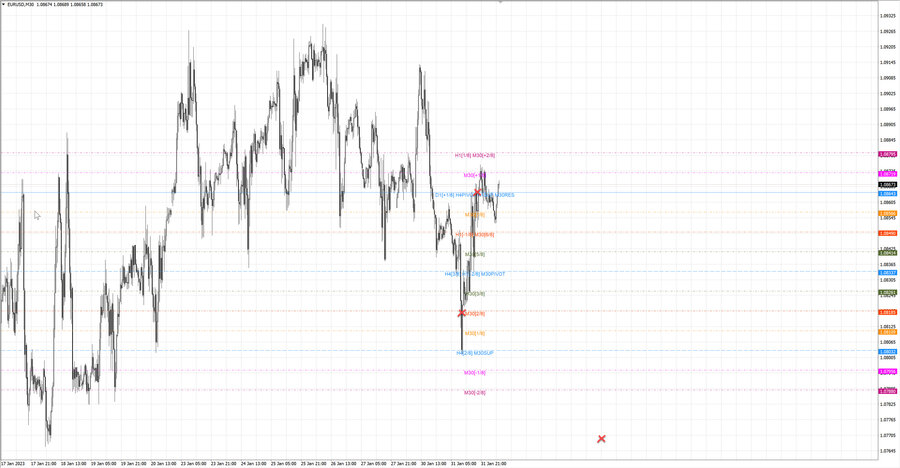Click the 17 Jan 2023 time axis label
900x468 pixels.
(x=13, y=463)
